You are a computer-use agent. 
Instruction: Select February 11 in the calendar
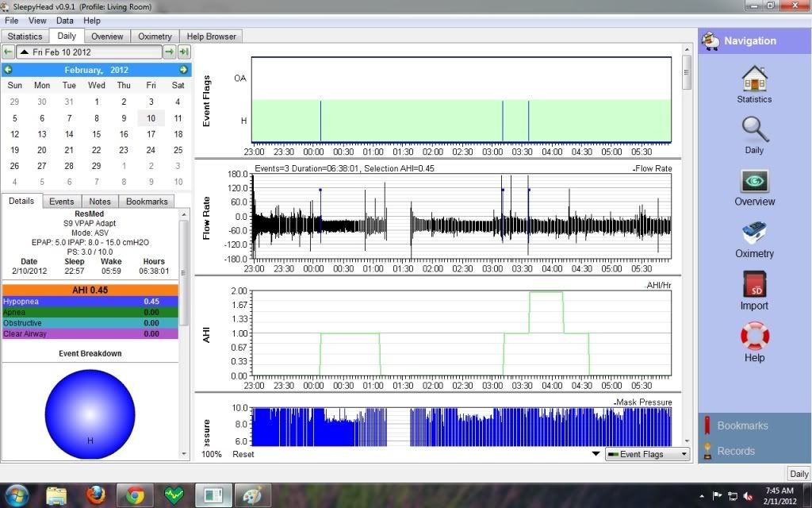[178, 118]
